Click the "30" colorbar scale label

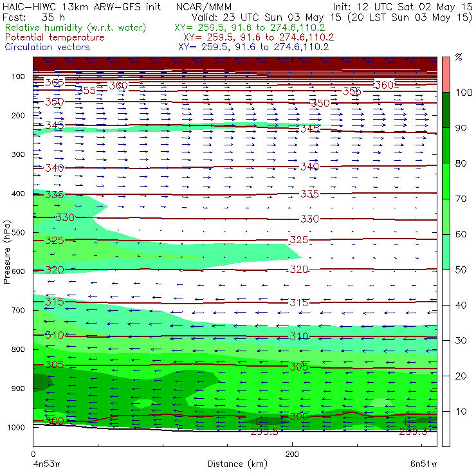coord(461,341)
